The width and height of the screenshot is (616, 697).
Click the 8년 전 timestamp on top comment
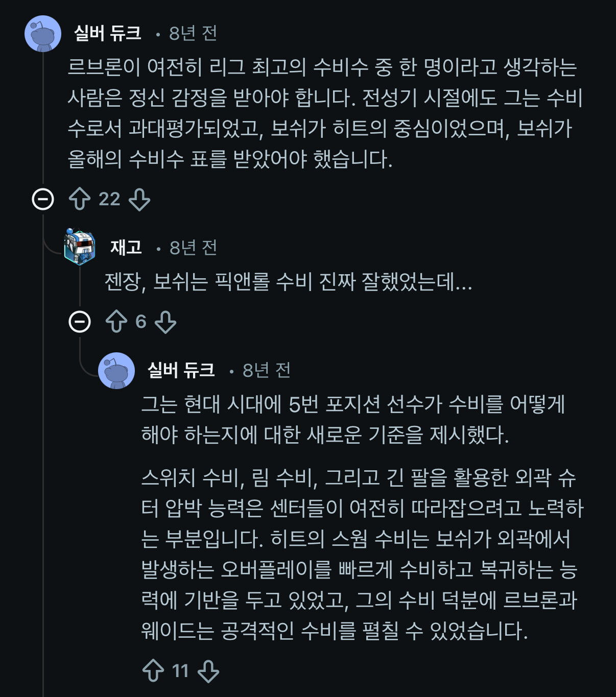coord(193,33)
